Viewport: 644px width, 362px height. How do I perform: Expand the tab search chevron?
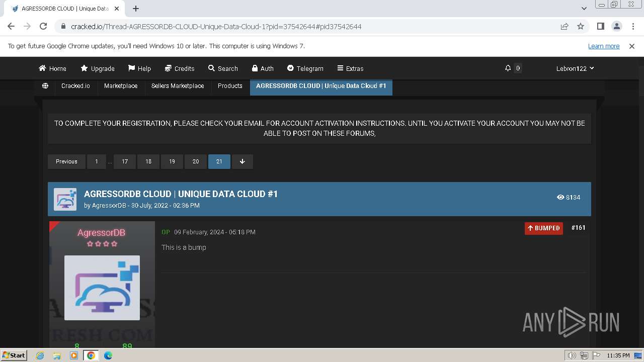tap(584, 9)
